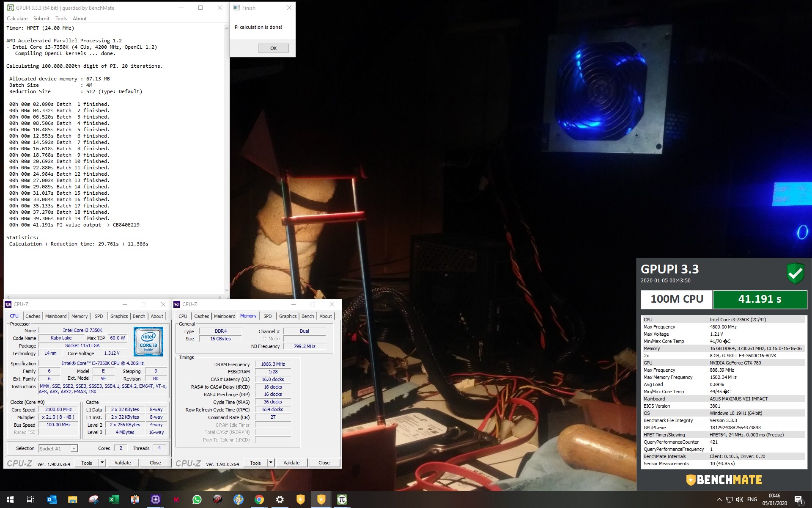
Task: Open the Vault Boy taskbar app
Action: click(x=239, y=500)
